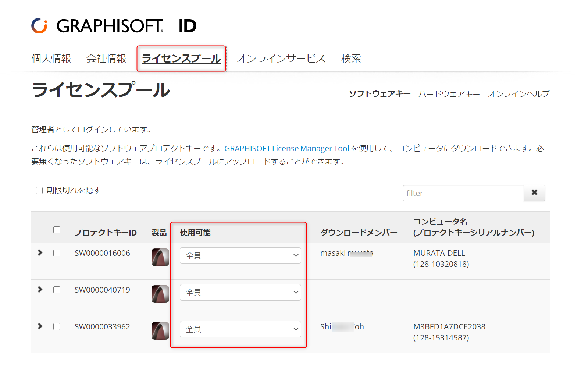Expand the SW0000040719 row arrow
Viewport: 588px width, 368px height.
click(40, 289)
